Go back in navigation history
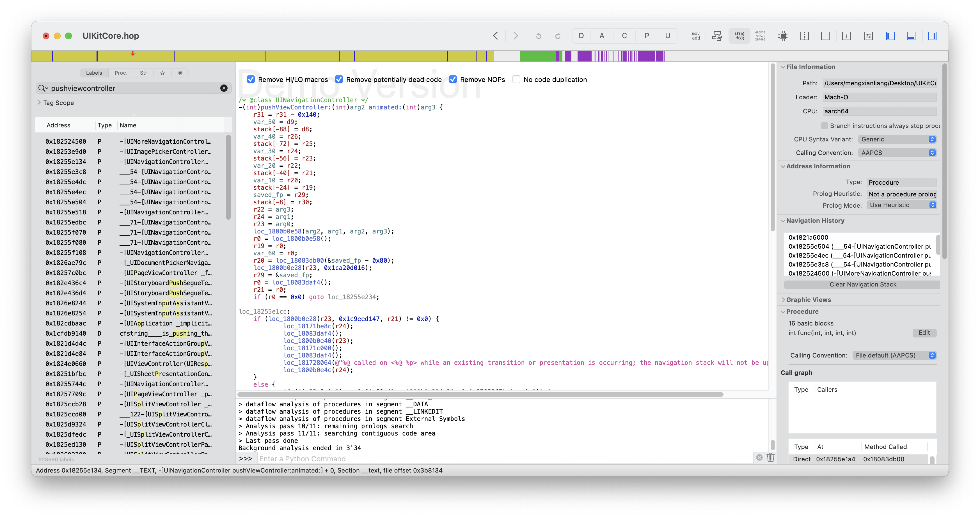Screen dimensions: 980x518 coord(495,36)
